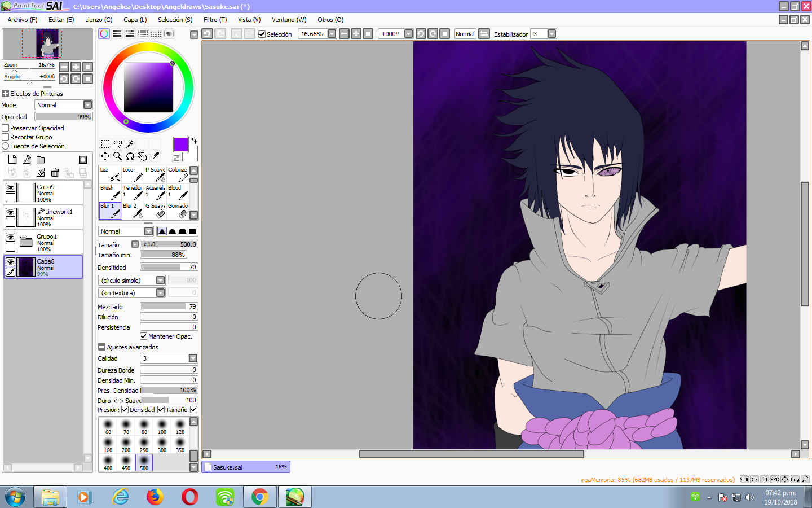Add a layer mask
The height and width of the screenshot is (508, 812).
(83, 160)
